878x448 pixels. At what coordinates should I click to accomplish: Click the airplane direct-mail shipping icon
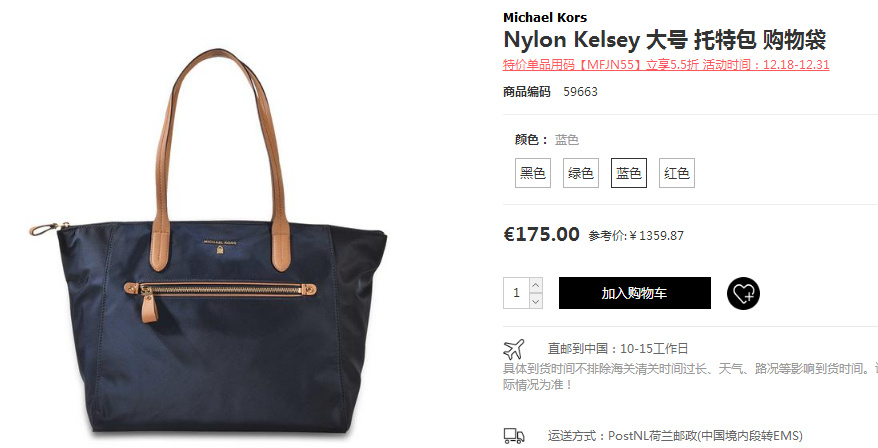[513, 349]
